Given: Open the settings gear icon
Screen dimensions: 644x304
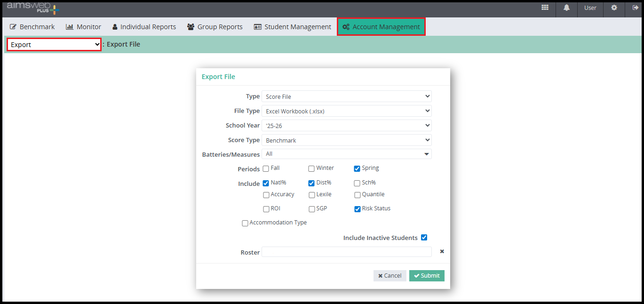Looking at the screenshot, I should [x=614, y=8].
